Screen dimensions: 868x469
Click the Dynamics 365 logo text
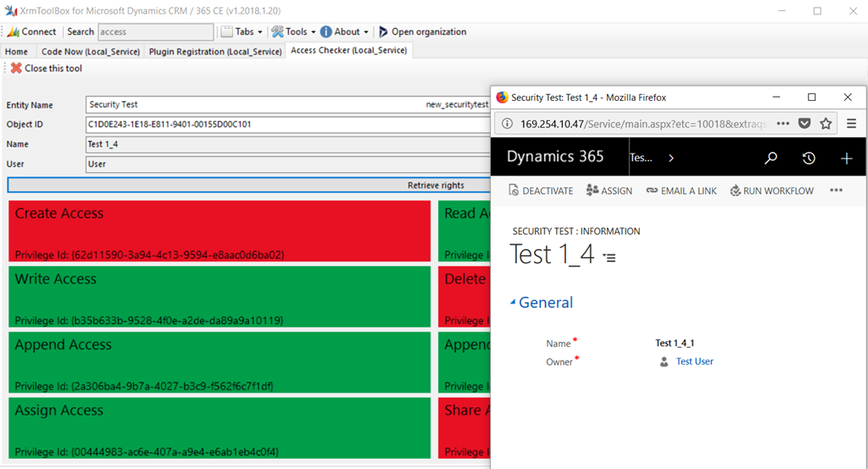tap(555, 157)
